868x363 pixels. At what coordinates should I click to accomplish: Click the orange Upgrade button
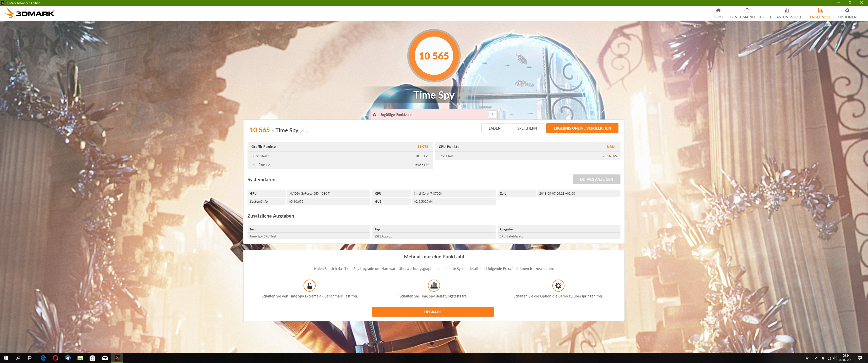[433, 312]
